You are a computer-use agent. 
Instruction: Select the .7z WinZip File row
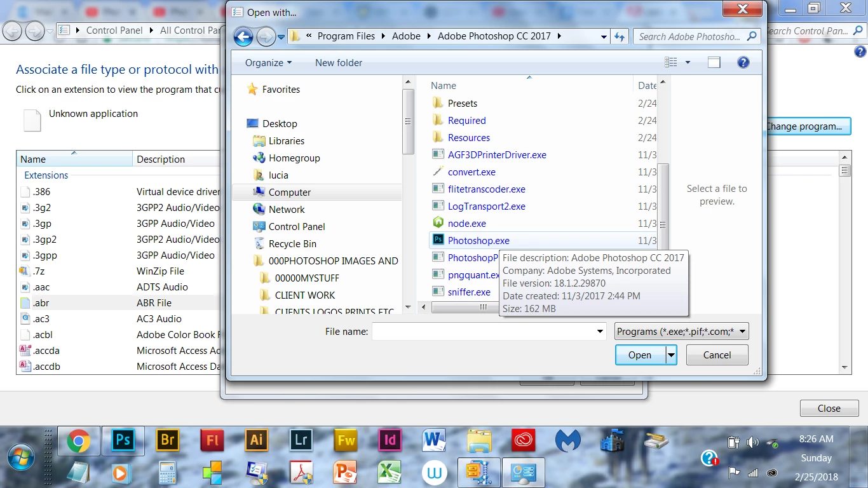pos(118,271)
